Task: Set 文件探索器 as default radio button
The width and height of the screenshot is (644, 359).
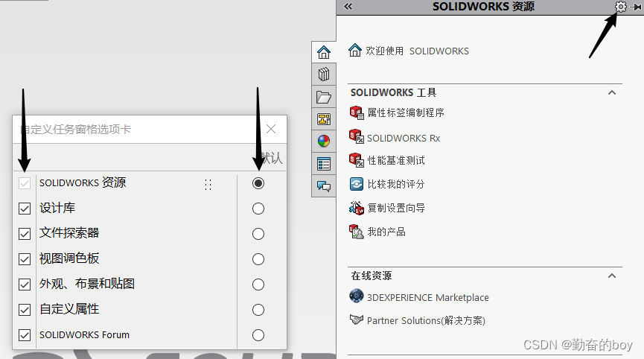Action: [258, 234]
